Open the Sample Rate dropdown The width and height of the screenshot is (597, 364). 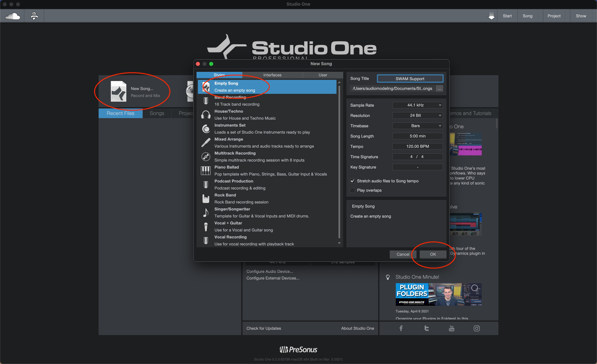point(417,105)
